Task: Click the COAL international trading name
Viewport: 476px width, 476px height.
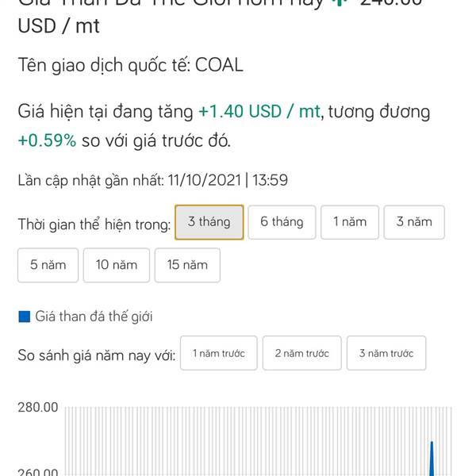Action: pyautogui.click(x=219, y=66)
